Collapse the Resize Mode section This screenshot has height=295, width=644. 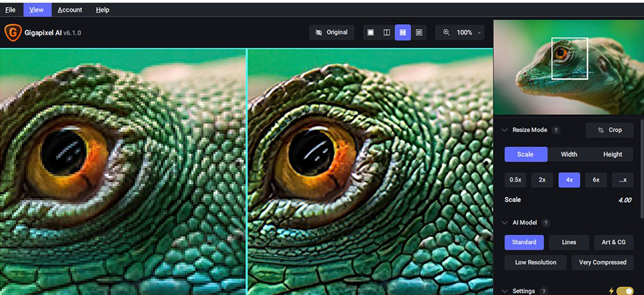click(504, 130)
